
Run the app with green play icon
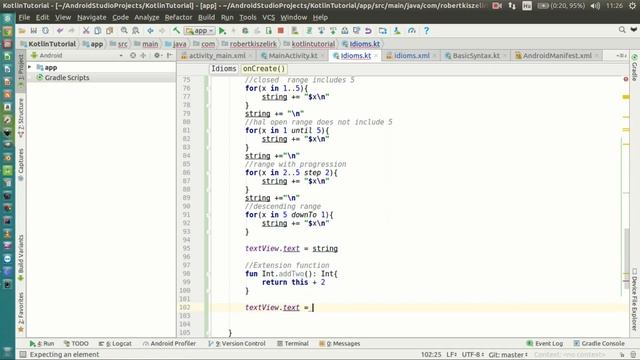coord(222,31)
